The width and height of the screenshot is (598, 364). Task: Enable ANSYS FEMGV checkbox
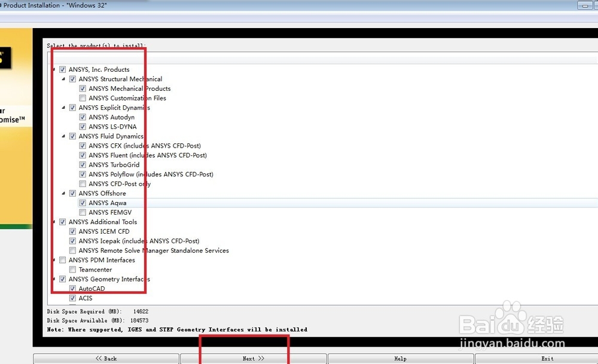tap(83, 212)
